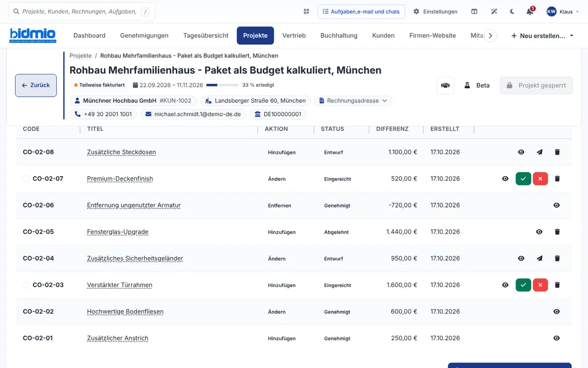Screen dimensions: 588x368
Task: Delete CO-02-04 with the trash icon
Action: point(557,259)
